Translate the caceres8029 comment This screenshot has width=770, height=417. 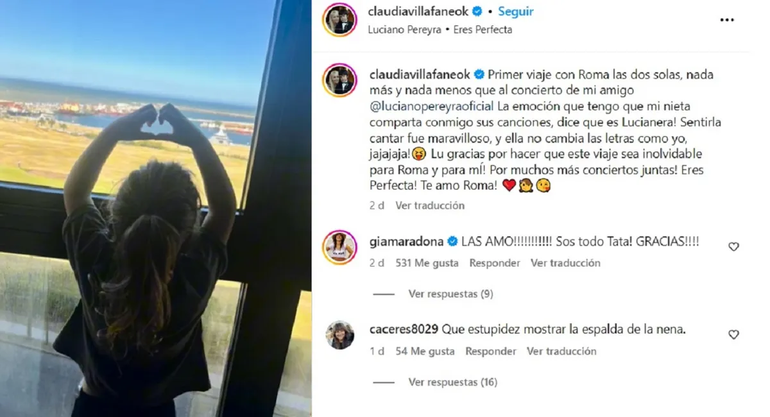click(x=561, y=351)
